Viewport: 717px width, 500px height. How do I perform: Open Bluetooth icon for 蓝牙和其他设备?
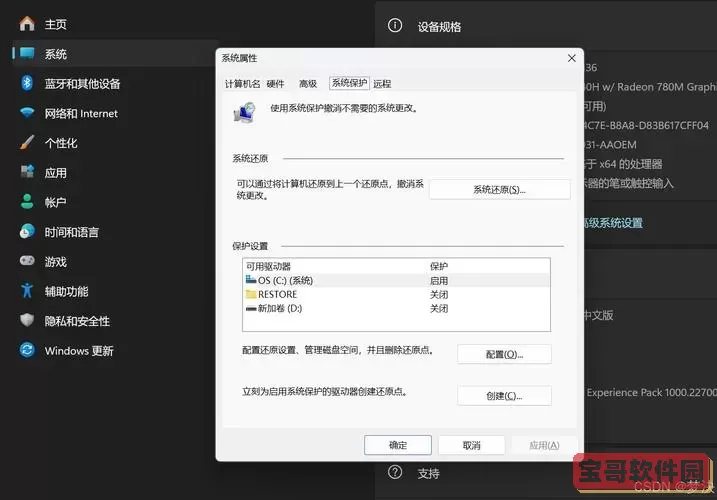(27, 83)
